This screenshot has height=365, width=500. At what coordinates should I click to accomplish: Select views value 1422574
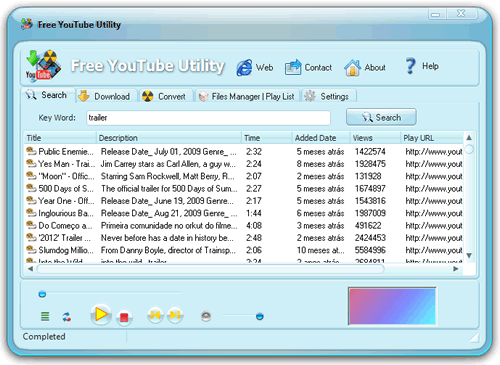tap(370, 152)
